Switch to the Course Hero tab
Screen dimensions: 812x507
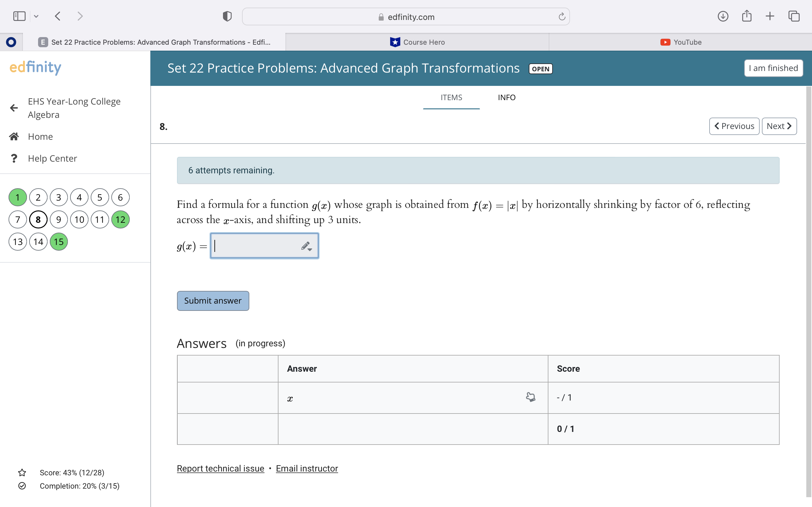coord(416,42)
